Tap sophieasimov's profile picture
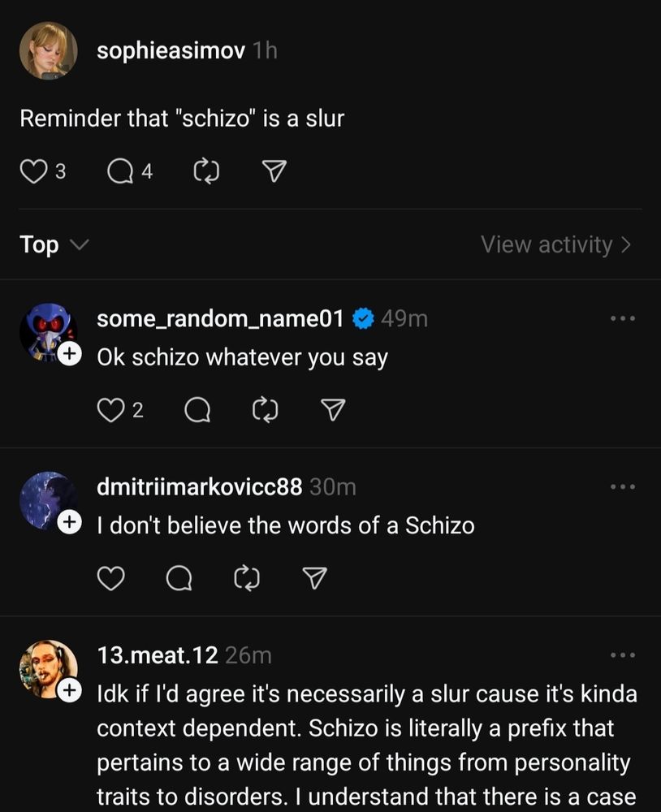661x812 pixels. [x=48, y=50]
